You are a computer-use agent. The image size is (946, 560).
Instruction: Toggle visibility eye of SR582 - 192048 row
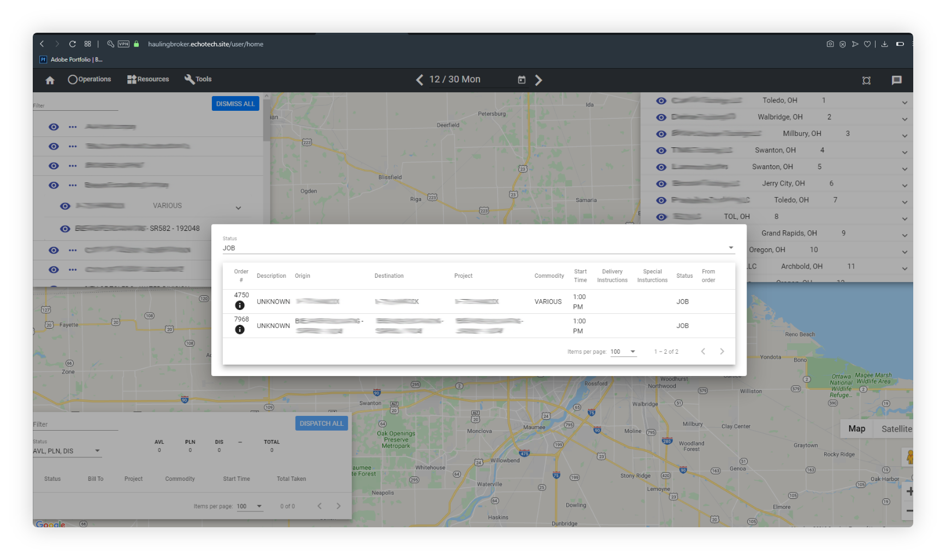click(65, 229)
